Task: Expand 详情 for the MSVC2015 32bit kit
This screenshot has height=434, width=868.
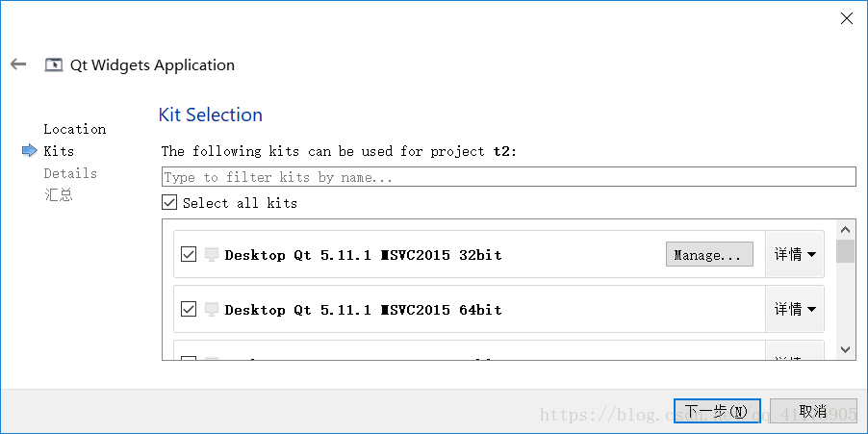Action: [x=794, y=255]
